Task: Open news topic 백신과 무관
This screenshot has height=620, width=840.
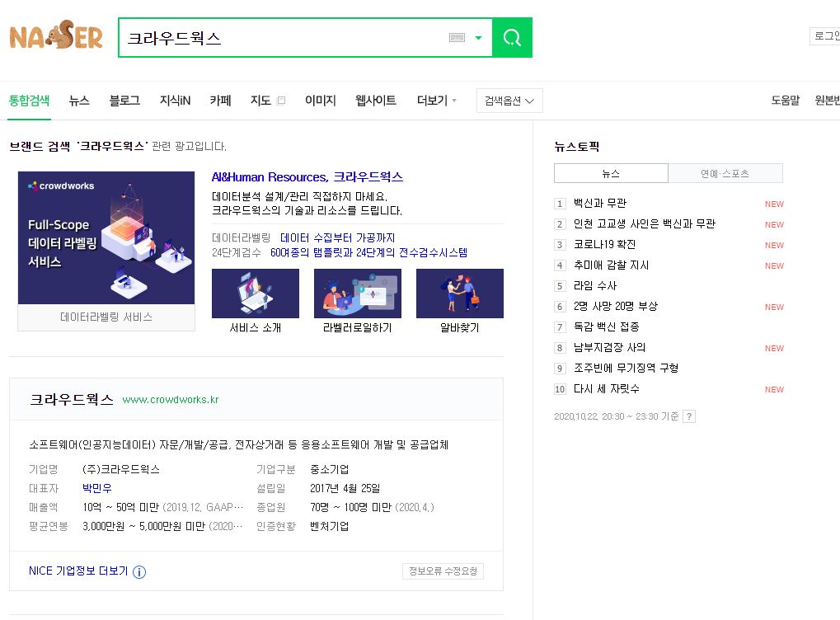Action: pos(600,203)
